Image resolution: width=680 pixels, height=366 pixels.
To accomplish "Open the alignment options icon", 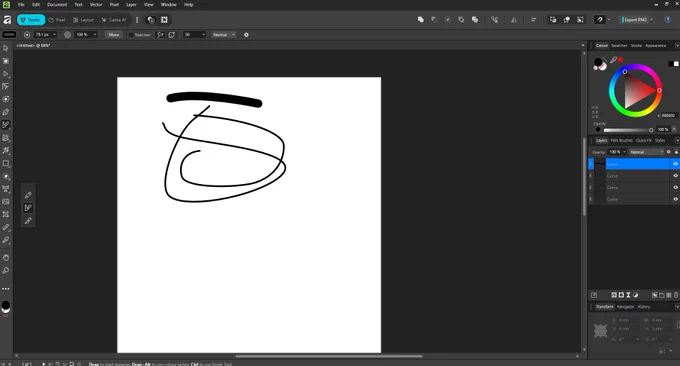I will tap(533, 20).
